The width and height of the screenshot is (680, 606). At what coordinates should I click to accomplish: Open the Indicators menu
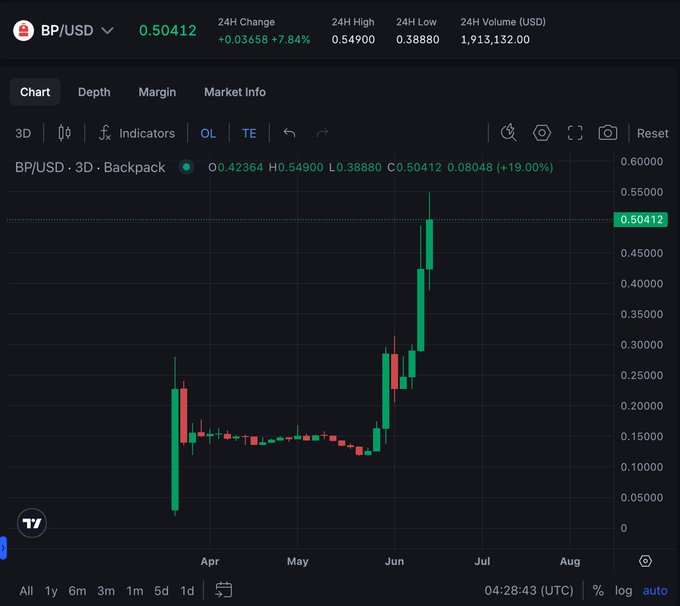click(137, 133)
